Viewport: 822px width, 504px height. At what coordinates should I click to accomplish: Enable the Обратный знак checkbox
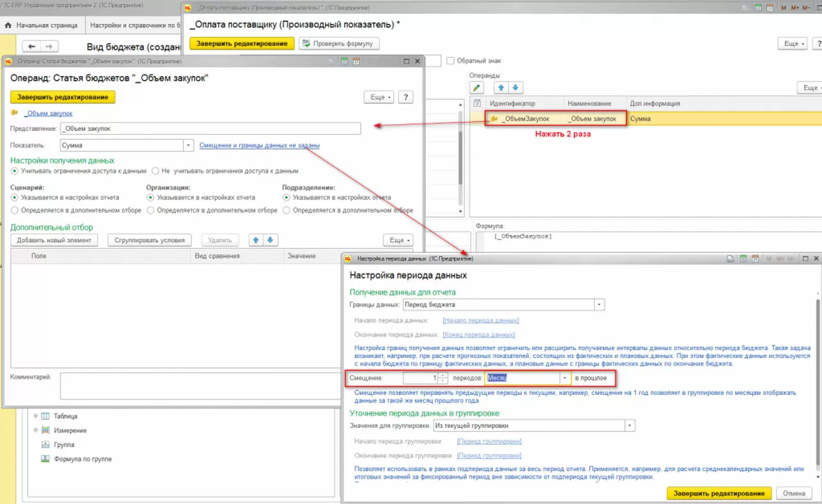[x=451, y=61]
